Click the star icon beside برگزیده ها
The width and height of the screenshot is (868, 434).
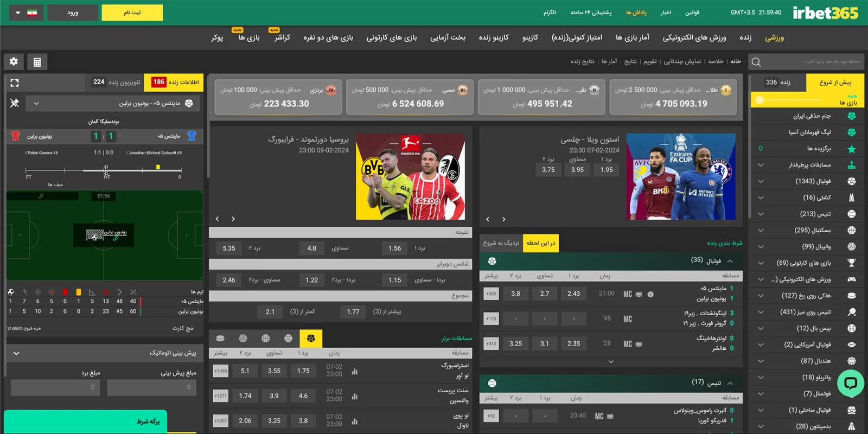852,149
